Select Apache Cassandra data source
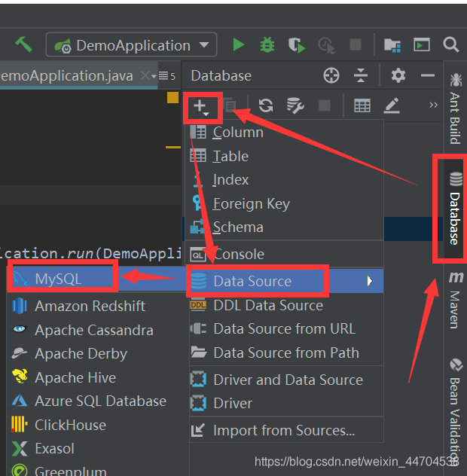 click(x=98, y=330)
